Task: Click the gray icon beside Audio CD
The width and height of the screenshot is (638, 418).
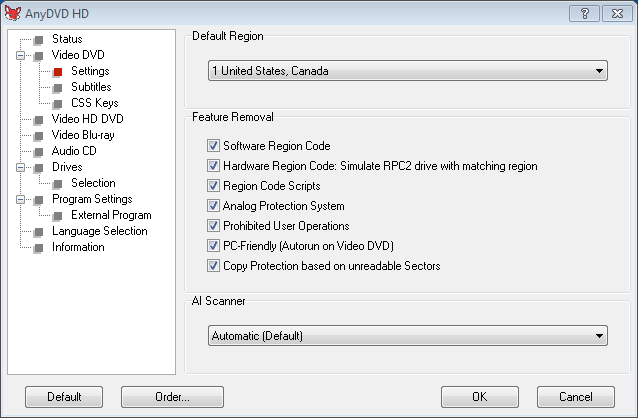Action: (x=38, y=151)
